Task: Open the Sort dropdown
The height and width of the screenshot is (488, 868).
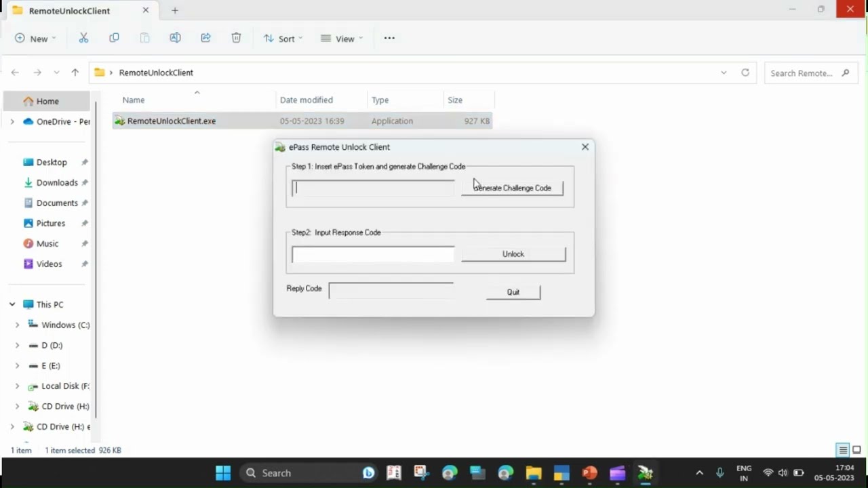Action: click(283, 39)
